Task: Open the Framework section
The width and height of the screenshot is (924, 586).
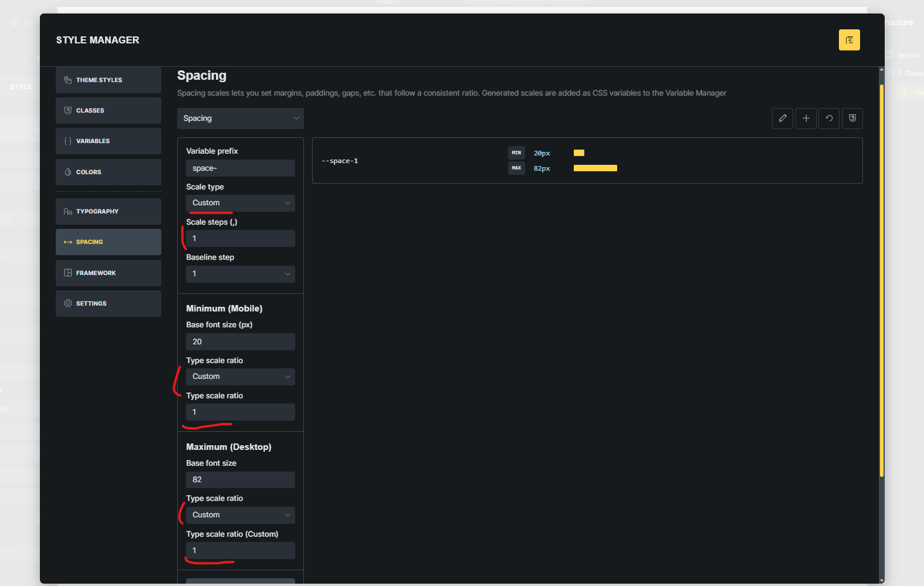Action: [x=109, y=273]
